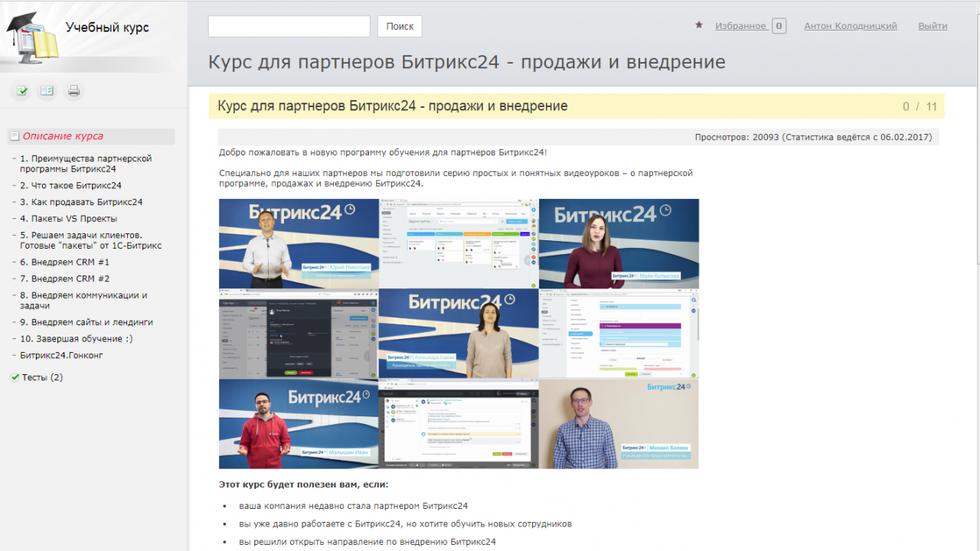The width and height of the screenshot is (980, 551).
Task: Open lesson 3 Как продавать Битрикс24
Action: click(x=81, y=202)
